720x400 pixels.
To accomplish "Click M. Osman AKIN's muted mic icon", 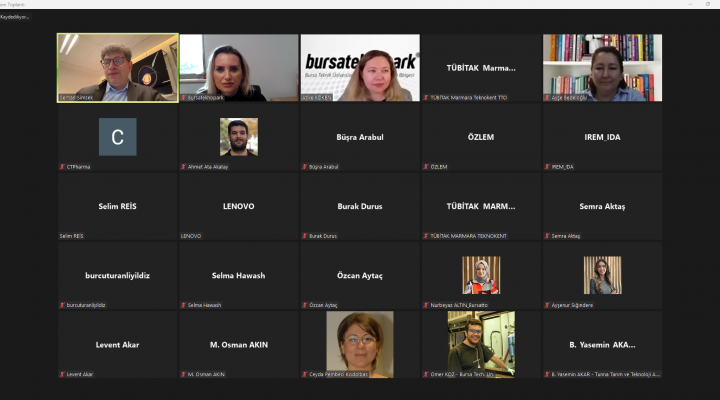I will click(x=184, y=374).
